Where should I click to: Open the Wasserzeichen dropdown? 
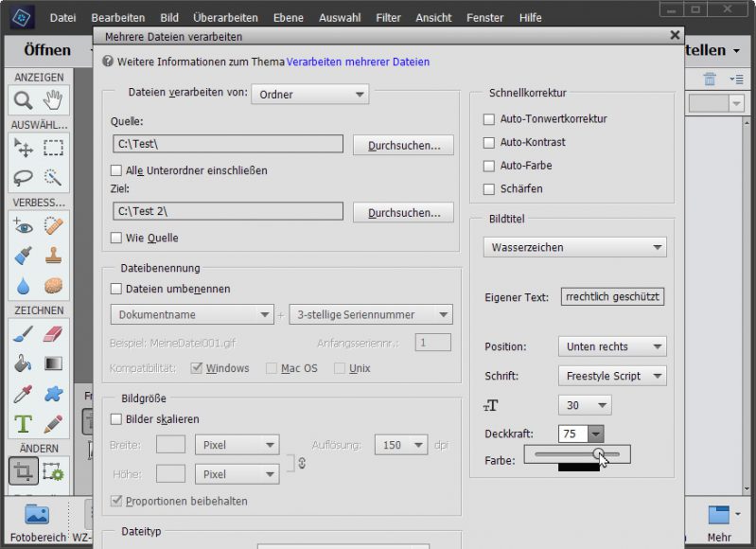click(575, 247)
